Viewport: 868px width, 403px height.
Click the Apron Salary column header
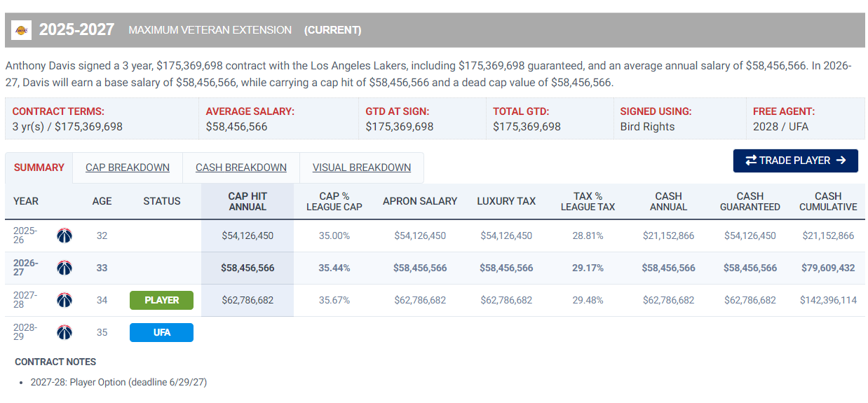tap(420, 201)
